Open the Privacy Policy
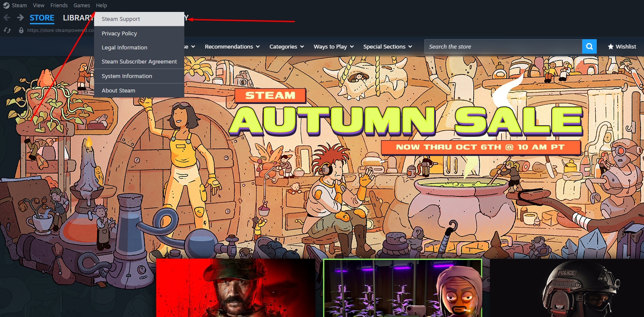644x317 pixels. pos(119,33)
